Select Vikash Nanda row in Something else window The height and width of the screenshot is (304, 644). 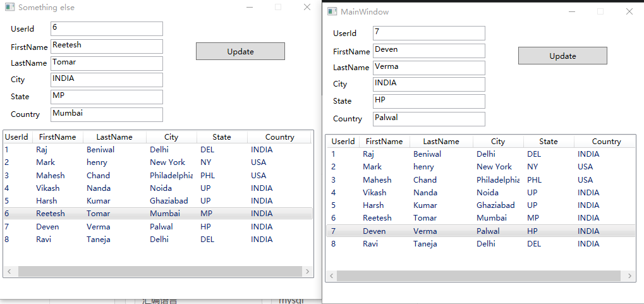click(x=158, y=188)
